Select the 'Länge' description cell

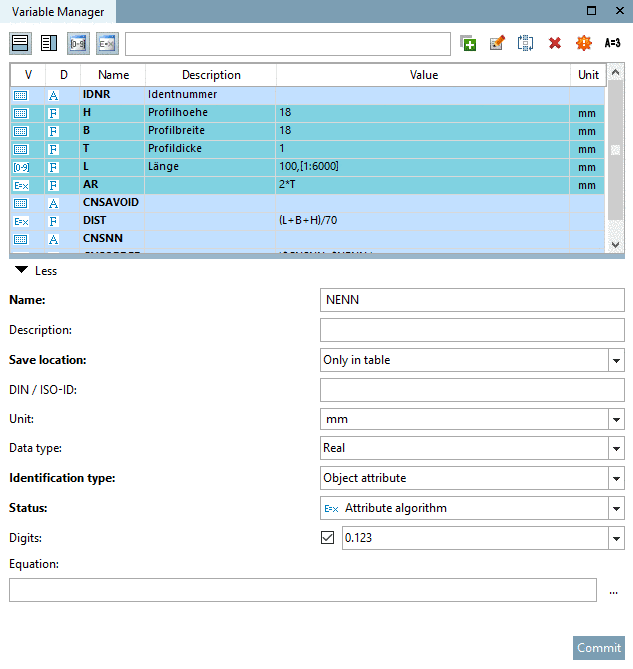[210, 167]
